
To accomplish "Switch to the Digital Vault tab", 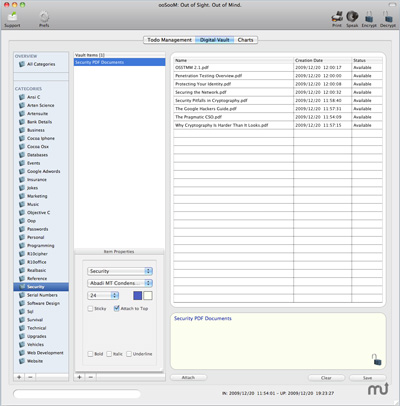I will (x=214, y=40).
